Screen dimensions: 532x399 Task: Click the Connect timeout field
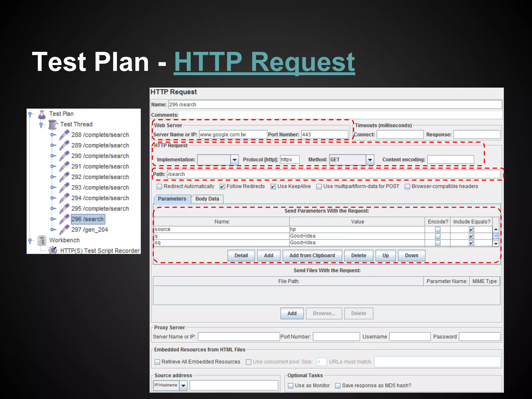point(400,135)
